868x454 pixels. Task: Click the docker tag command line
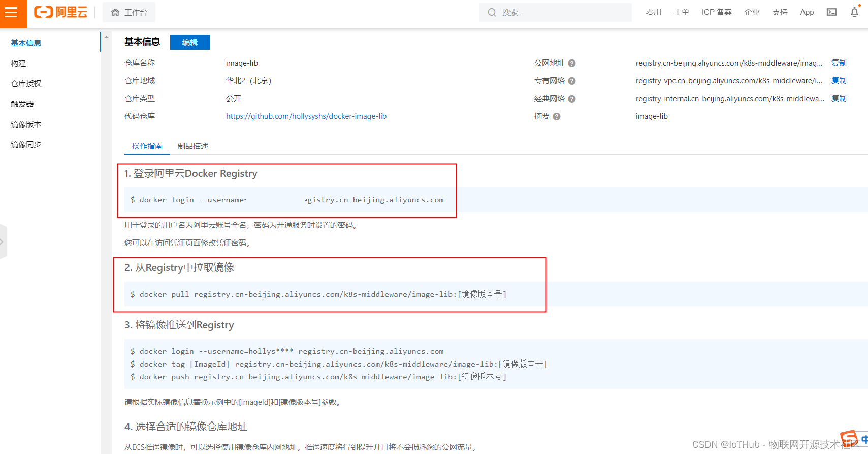coord(339,364)
